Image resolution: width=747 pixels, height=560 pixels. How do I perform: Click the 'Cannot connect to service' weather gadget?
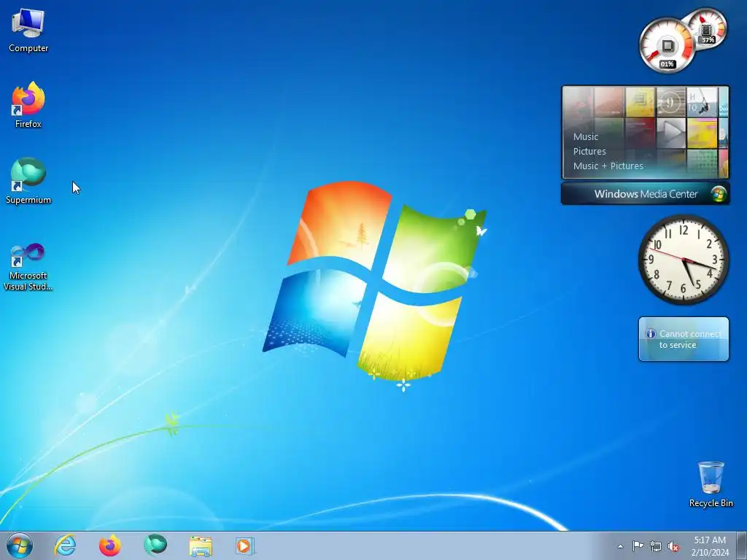(x=684, y=339)
